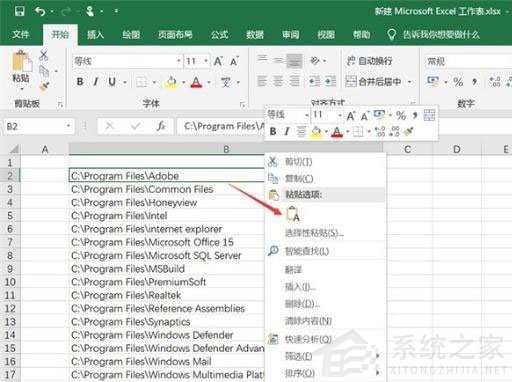This screenshot has height=382, width=512.
Task: Open the Name Box dropdown arrow
Action: point(68,126)
